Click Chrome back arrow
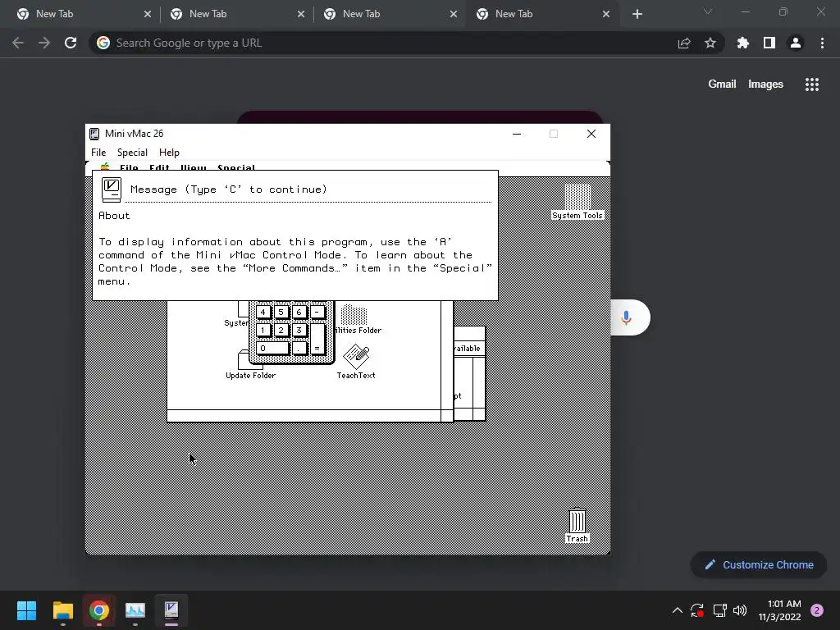This screenshot has width=840, height=630. (18, 43)
